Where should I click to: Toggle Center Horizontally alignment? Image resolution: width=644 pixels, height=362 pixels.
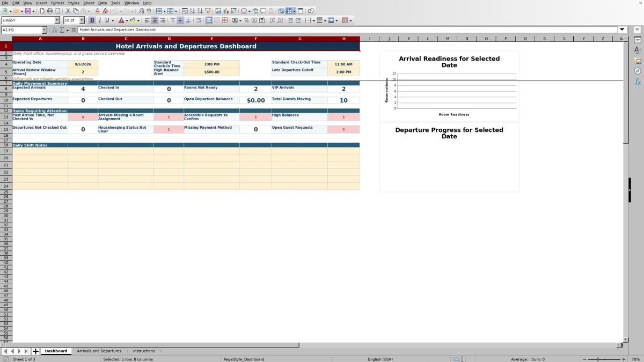pyautogui.click(x=155, y=20)
